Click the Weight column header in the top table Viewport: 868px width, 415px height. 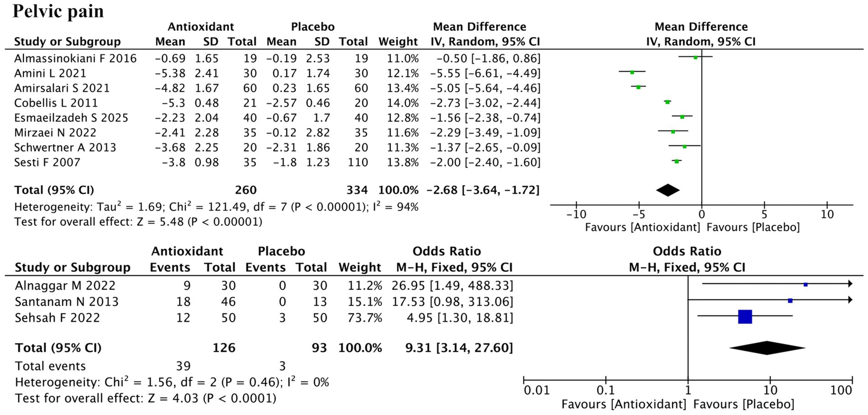coord(398,41)
